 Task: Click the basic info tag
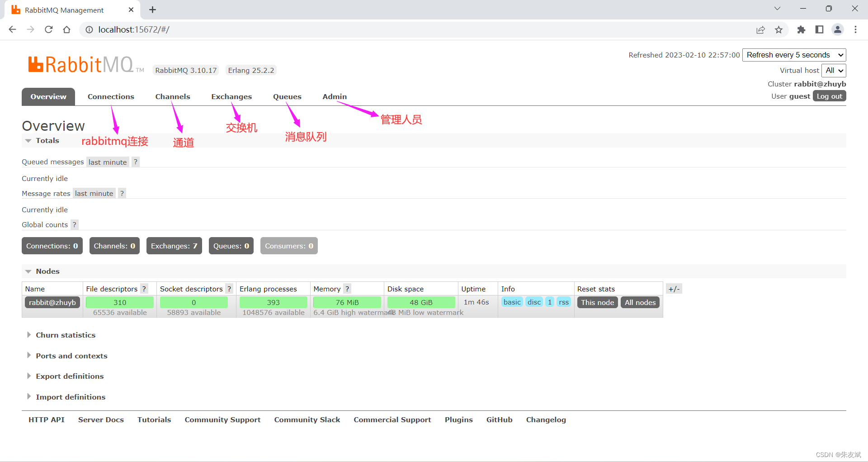click(512, 302)
